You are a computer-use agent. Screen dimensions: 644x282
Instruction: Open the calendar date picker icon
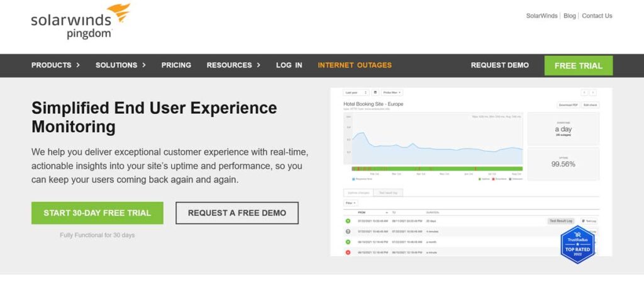point(375,93)
